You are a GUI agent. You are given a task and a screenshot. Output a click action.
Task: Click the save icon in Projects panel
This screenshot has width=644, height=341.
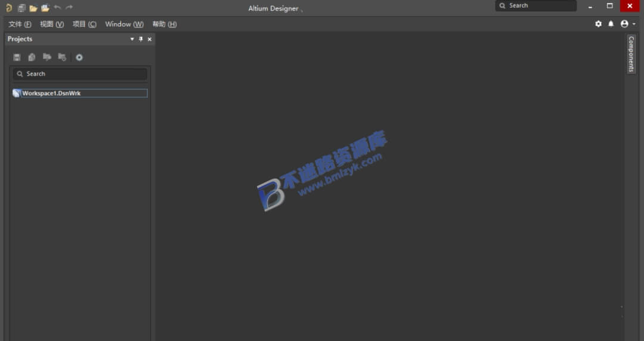(x=17, y=57)
